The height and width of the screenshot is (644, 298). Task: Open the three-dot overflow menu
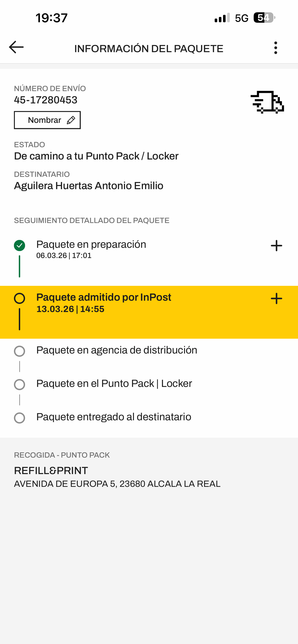coord(275,48)
